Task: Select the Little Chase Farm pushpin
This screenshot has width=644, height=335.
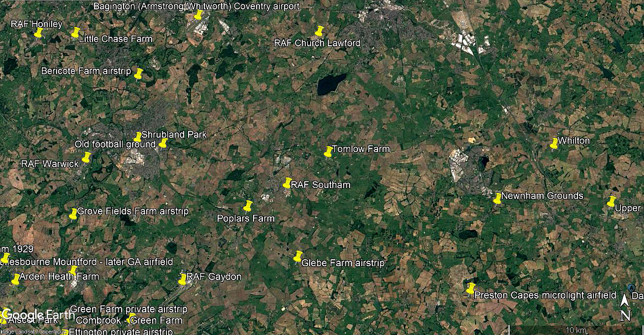Action: pyautogui.click(x=75, y=32)
